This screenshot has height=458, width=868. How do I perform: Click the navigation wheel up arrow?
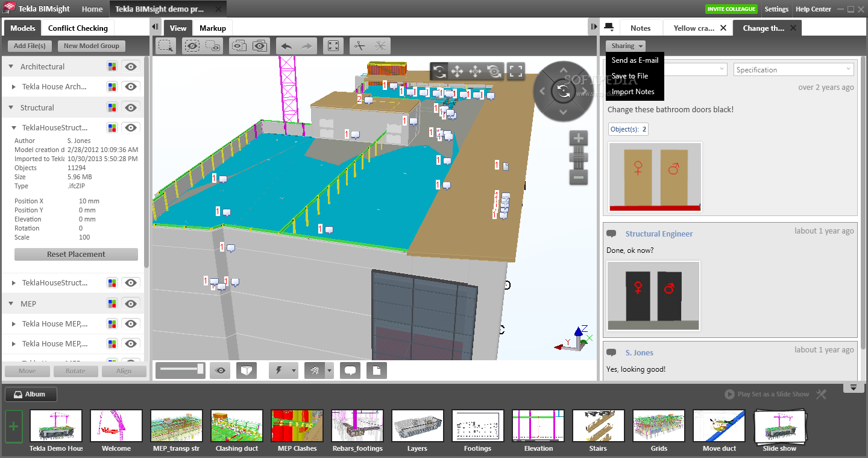(564, 71)
